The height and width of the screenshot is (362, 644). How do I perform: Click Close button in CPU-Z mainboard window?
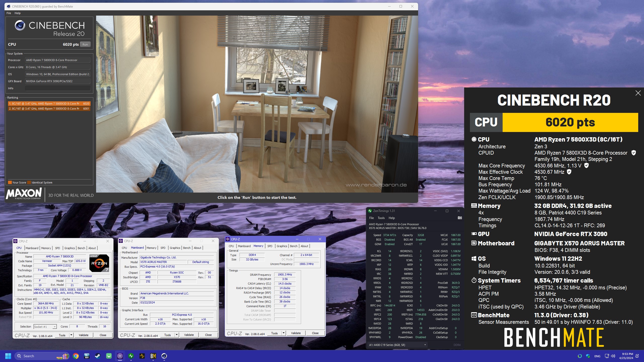point(208,335)
